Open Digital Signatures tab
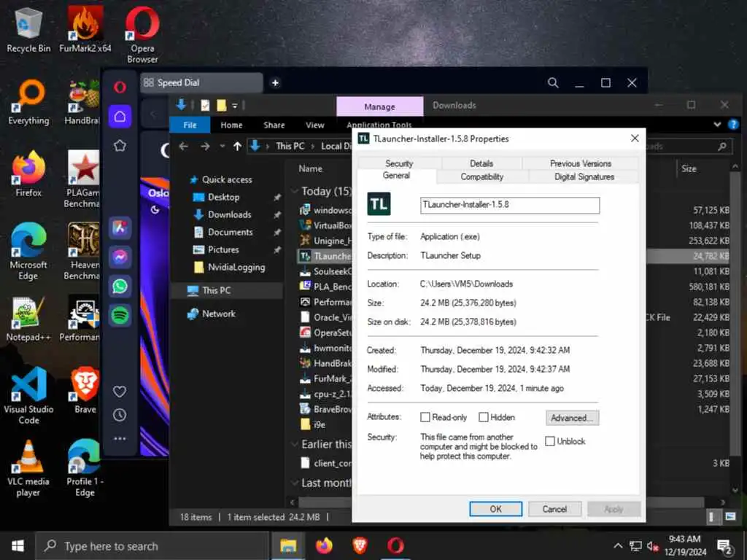This screenshot has height=560, width=747. point(584,176)
